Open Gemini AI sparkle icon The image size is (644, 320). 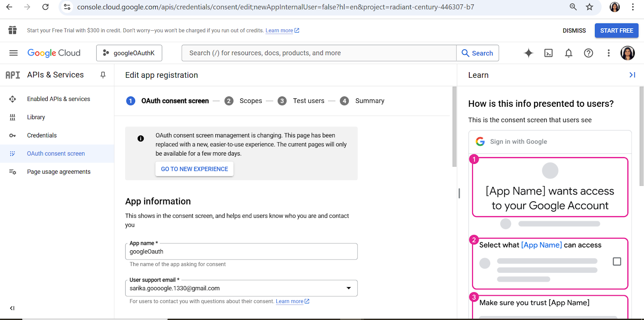(528, 53)
